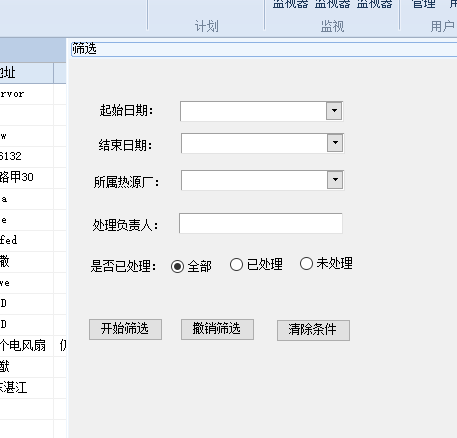
Task: Select the table row containing 6132
Action: click(x=33, y=157)
